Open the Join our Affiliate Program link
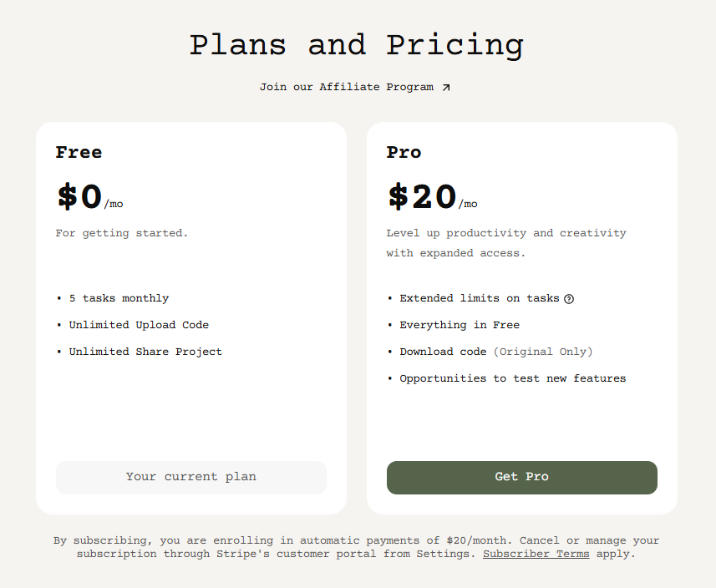This screenshot has height=588, width=716. coord(347,87)
